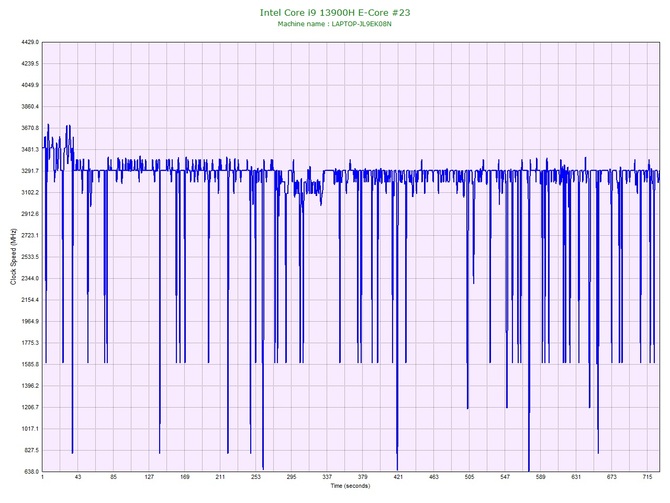
Task: Select the 3102.2 y-axis value
Action: click(30, 192)
